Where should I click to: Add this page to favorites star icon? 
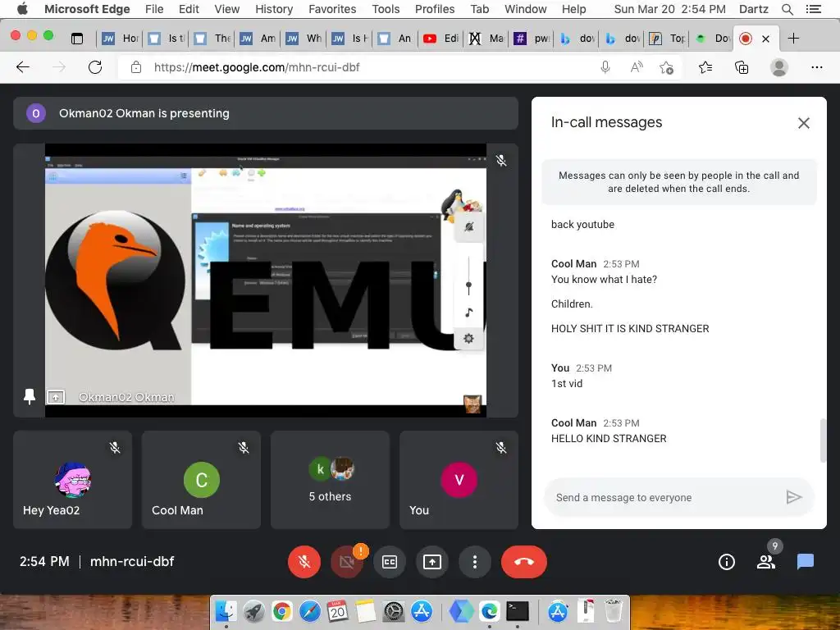click(x=666, y=67)
